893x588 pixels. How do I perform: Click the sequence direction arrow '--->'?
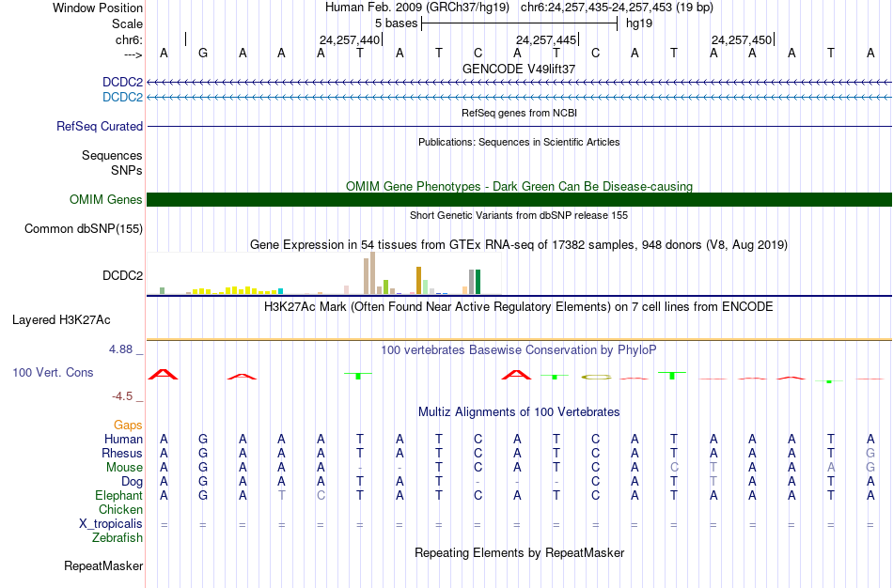(x=133, y=54)
